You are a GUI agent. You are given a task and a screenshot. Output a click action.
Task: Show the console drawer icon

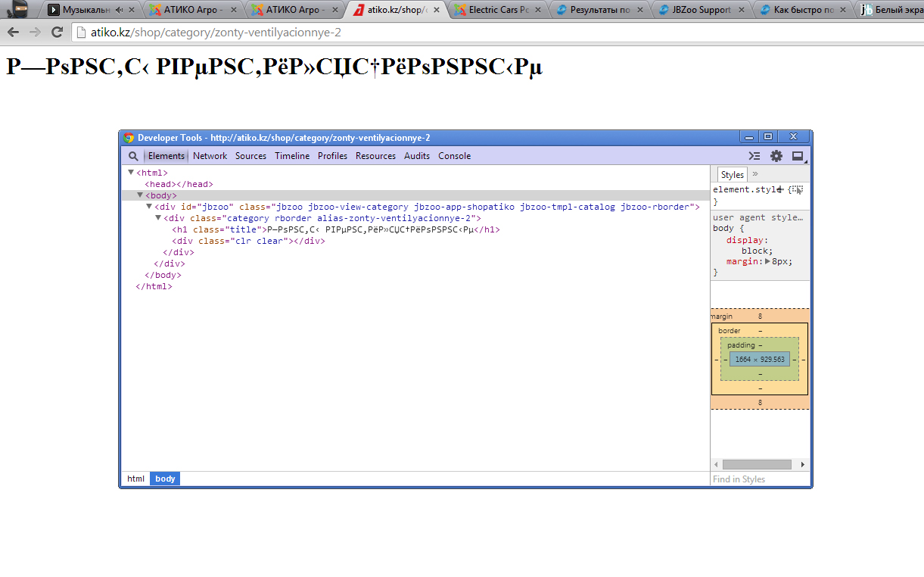point(754,156)
